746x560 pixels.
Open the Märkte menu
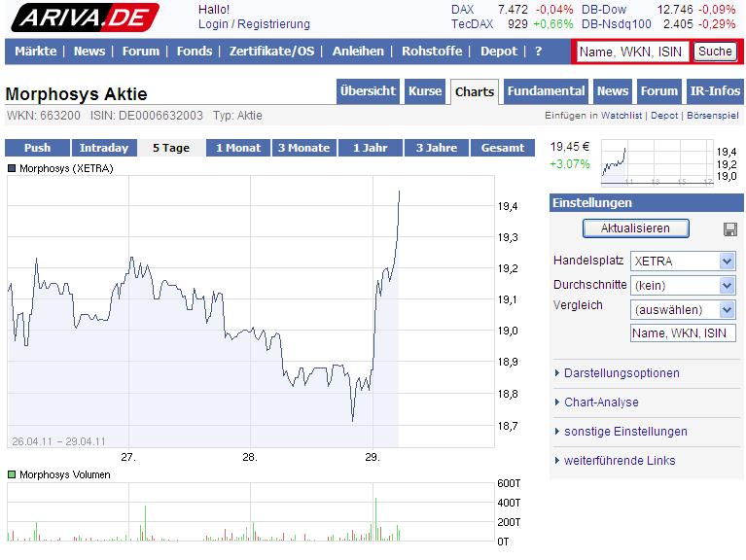click(x=36, y=51)
